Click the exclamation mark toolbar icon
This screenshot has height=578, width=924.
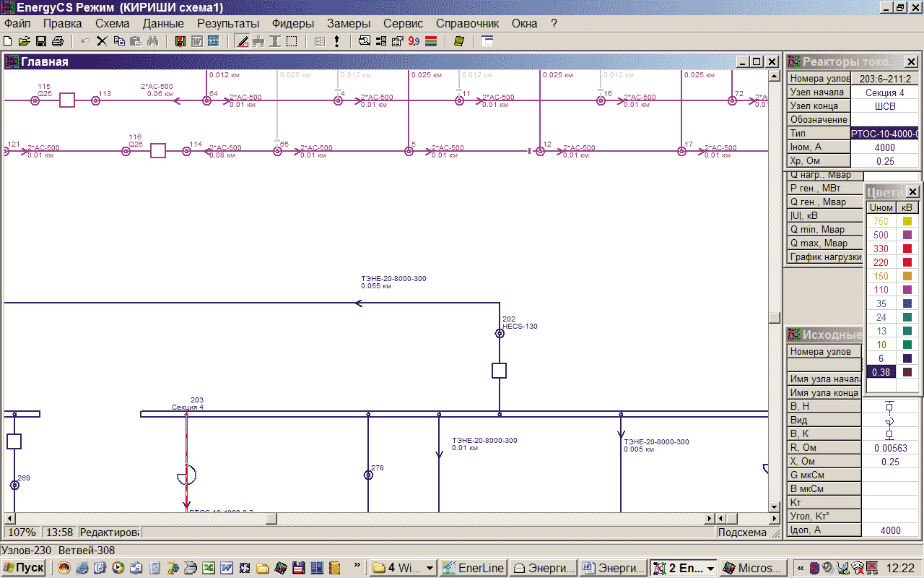336,41
